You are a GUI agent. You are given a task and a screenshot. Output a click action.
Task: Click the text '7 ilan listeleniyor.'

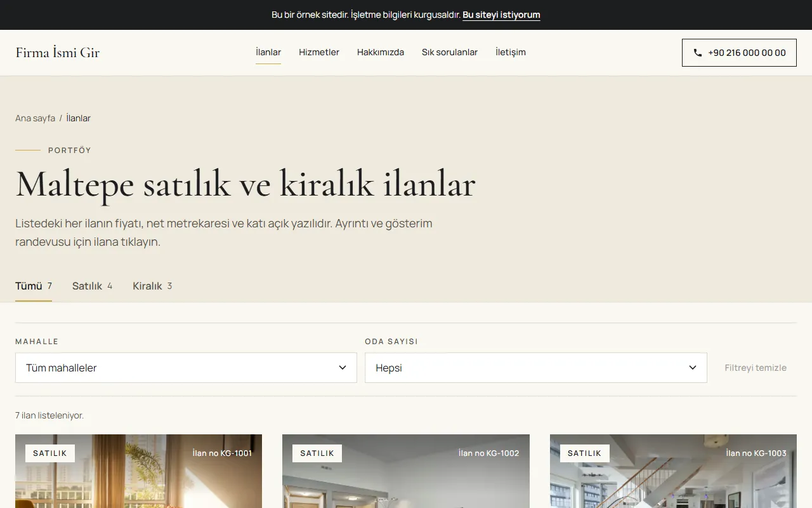[x=49, y=415]
